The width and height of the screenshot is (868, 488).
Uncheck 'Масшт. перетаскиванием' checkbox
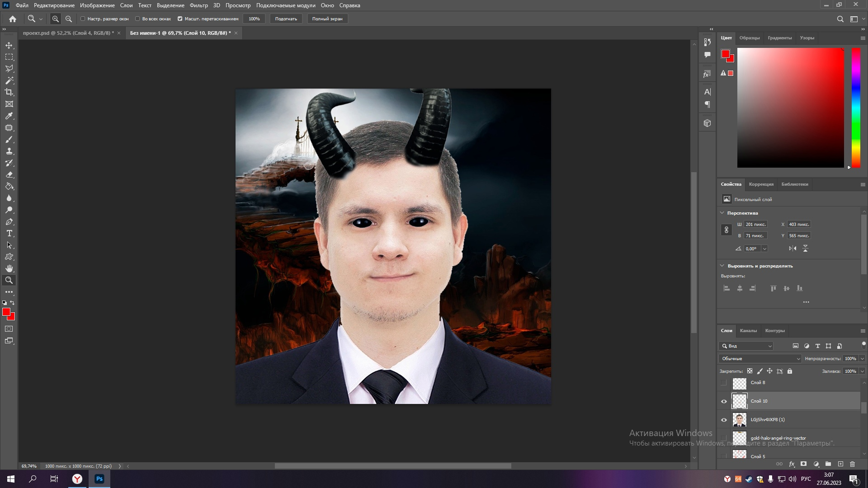click(180, 19)
